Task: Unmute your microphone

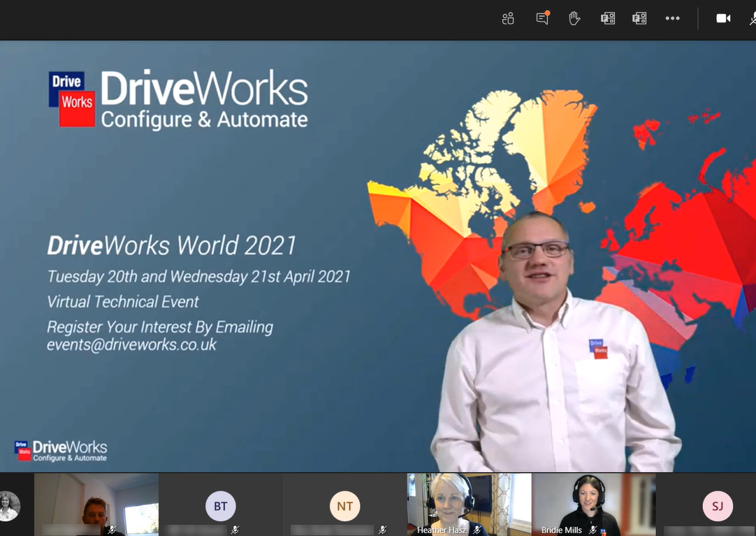Action: pos(753,18)
